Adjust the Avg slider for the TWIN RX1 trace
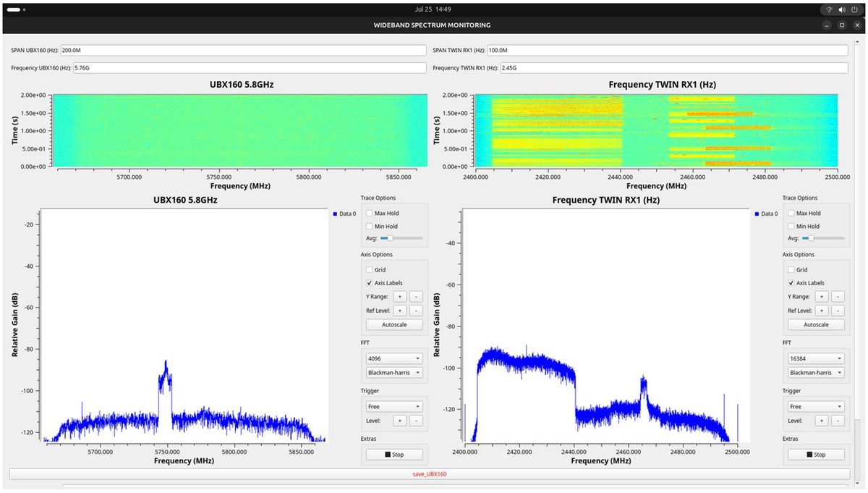868x493 pixels. 823,238
